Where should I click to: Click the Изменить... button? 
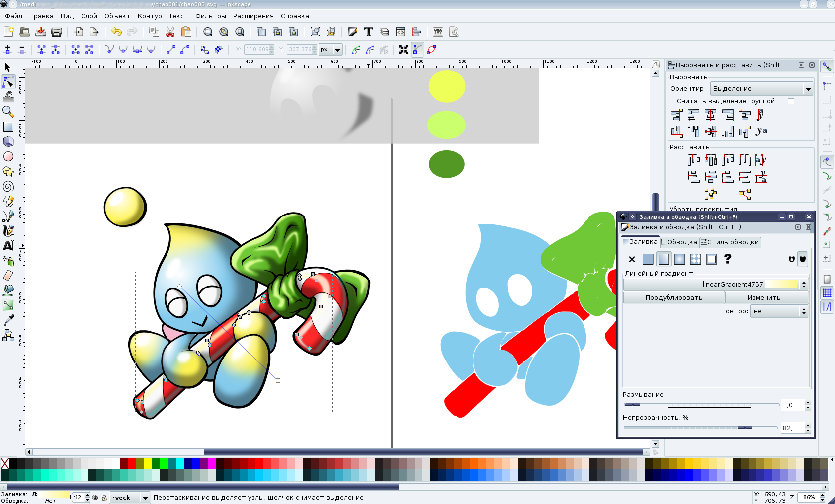767,298
